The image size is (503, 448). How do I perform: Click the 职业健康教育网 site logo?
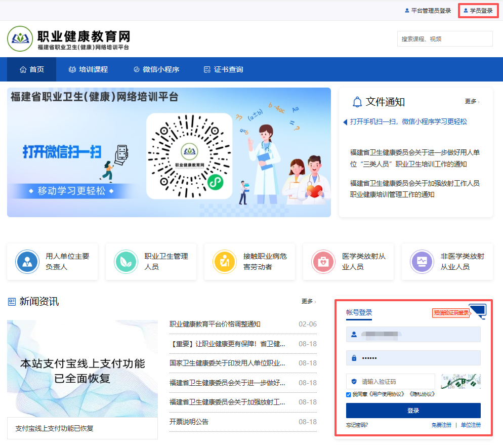(20, 39)
